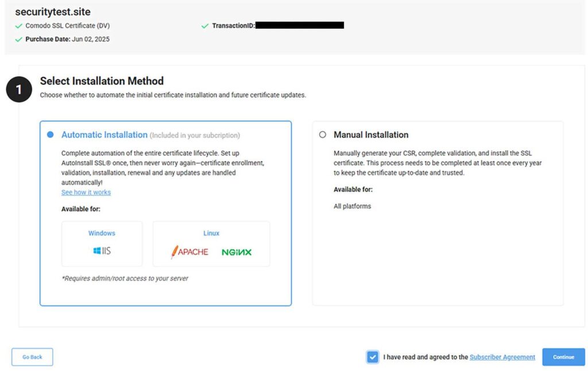The image size is (588, 371).
Task: Uncheck the Subscriber Agreement checkbox
Action: coord(372,357)
